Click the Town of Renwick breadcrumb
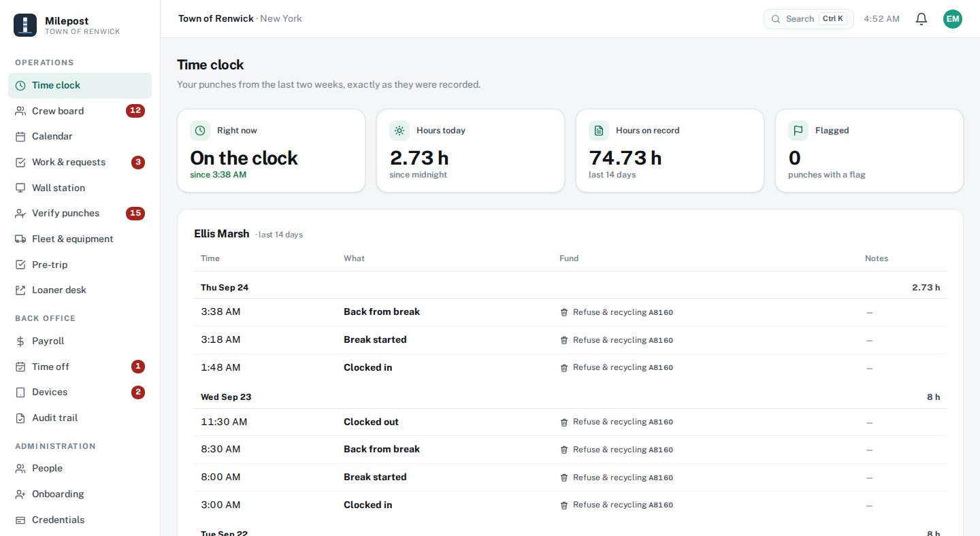The width and height of the screenshot is (980, 536). click(216, 19)
